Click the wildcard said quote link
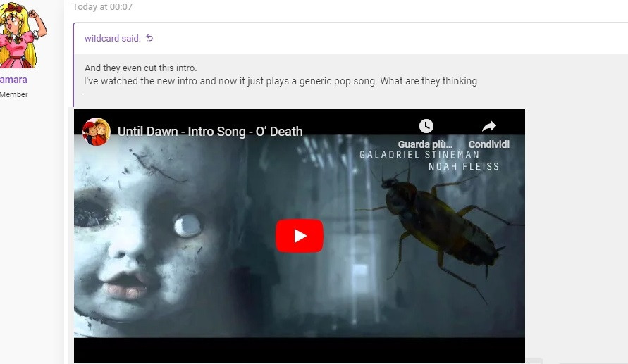 113,39
